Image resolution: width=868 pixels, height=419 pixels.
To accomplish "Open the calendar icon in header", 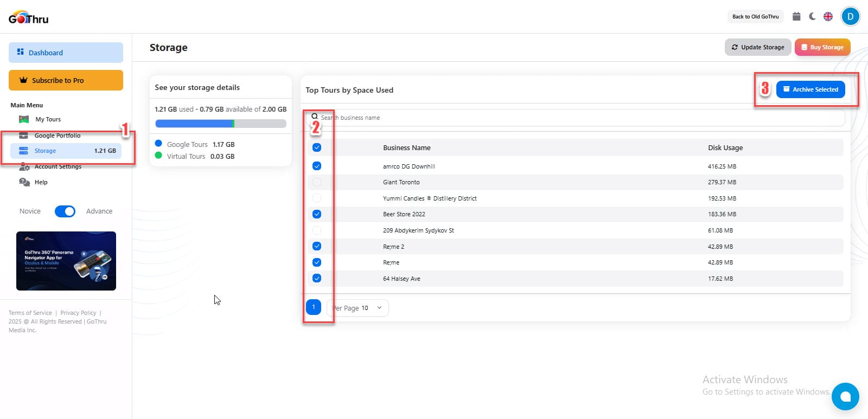I will (796, 16).
